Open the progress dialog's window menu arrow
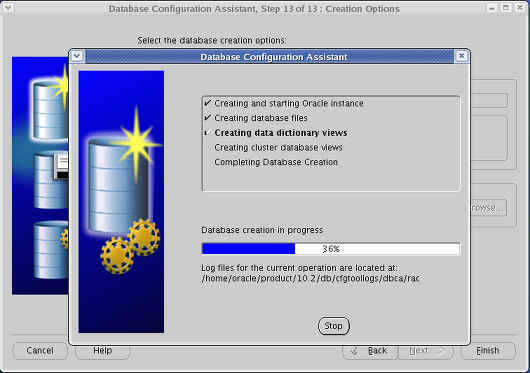The image size is (530, 373). [x=77, y=56]
